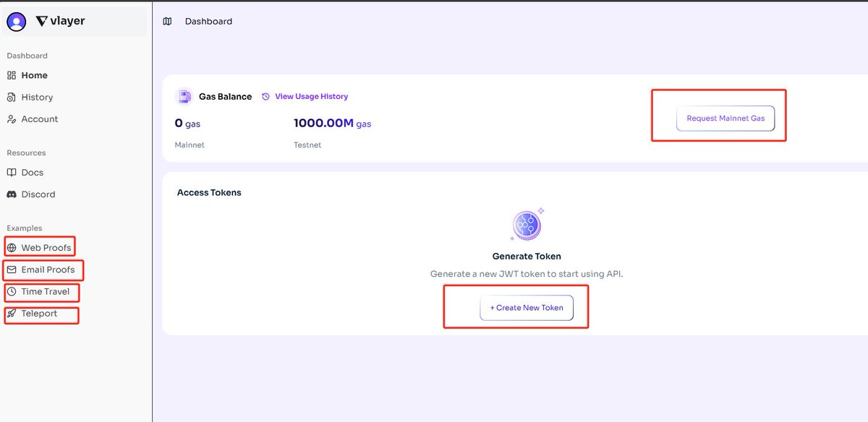Screen dimensions: 868x422
Task: Open the Web Proofs example
Action: tap(46, 248)
